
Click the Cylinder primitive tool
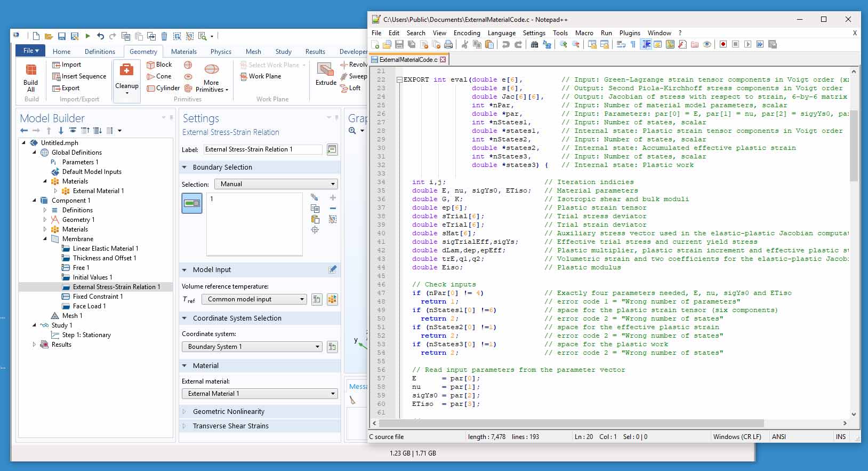[x=163, y=88]
